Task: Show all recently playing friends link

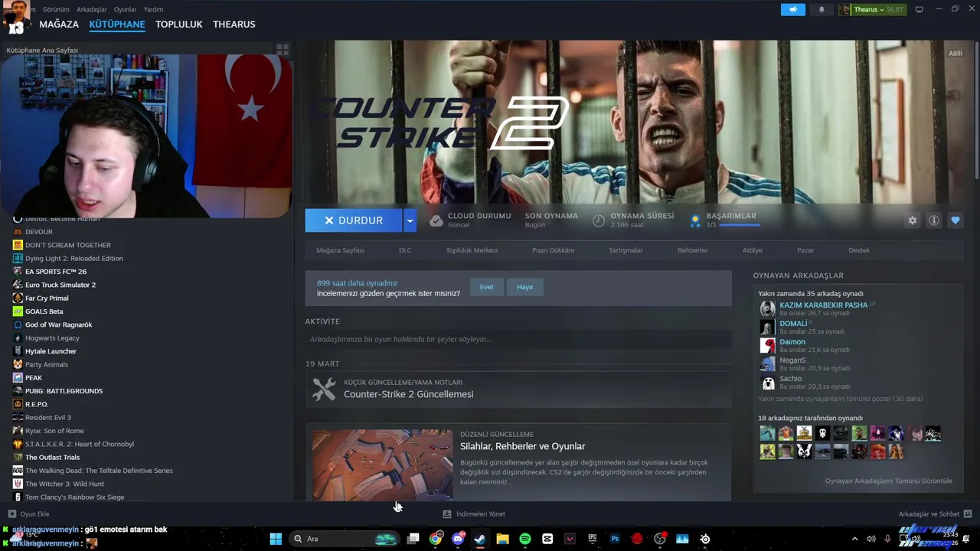Action: tap(841, 399)
